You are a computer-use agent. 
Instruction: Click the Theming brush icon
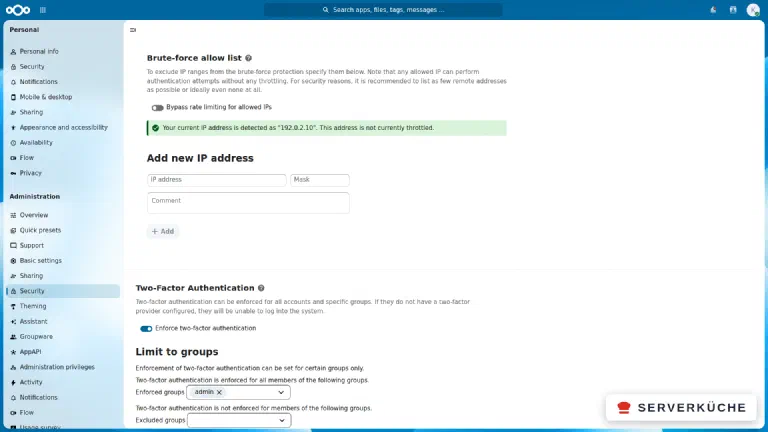click(x=13, y=306)
